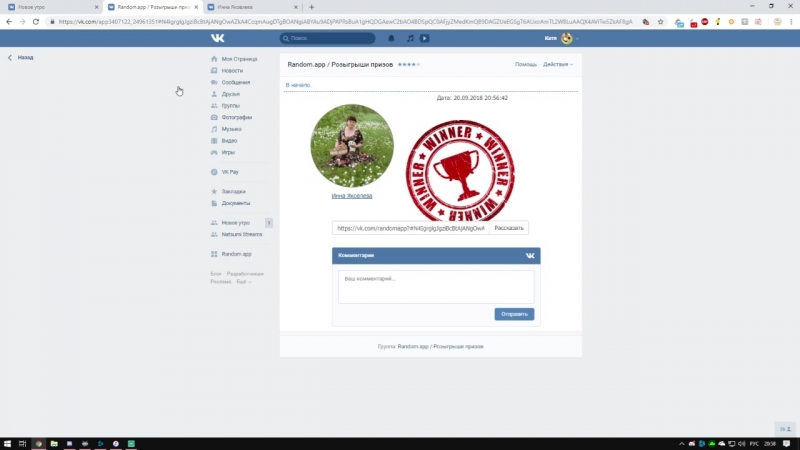Open Закладки in the sidebar
The width and height of the screenshot is (800, 450).
(233, 191)
